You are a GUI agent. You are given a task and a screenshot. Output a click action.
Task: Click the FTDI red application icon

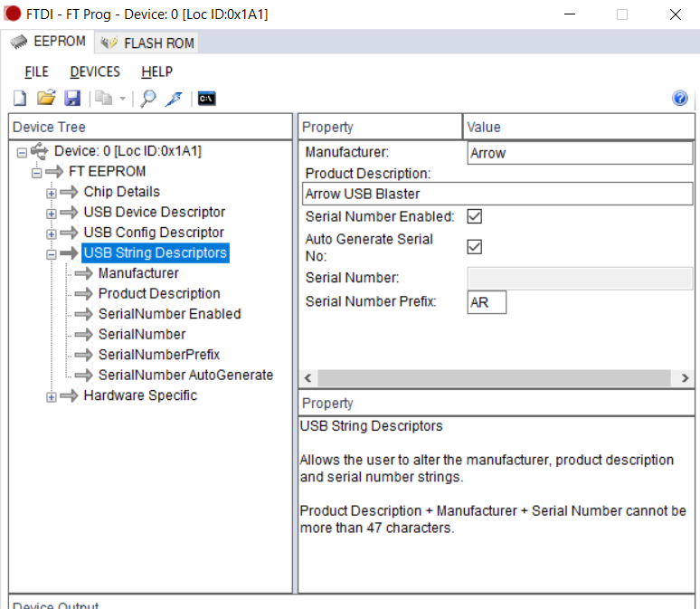pyautogui.click(x=12, y=14)
